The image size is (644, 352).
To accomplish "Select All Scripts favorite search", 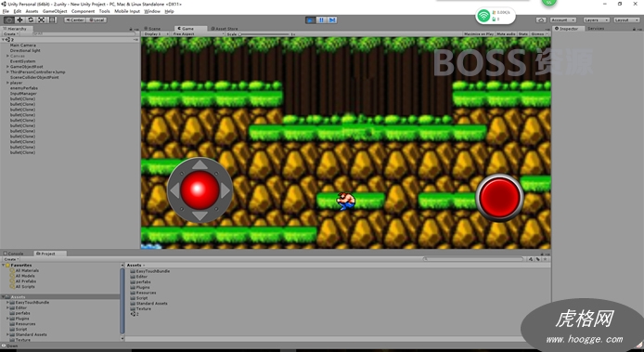I will coord(22,287).
